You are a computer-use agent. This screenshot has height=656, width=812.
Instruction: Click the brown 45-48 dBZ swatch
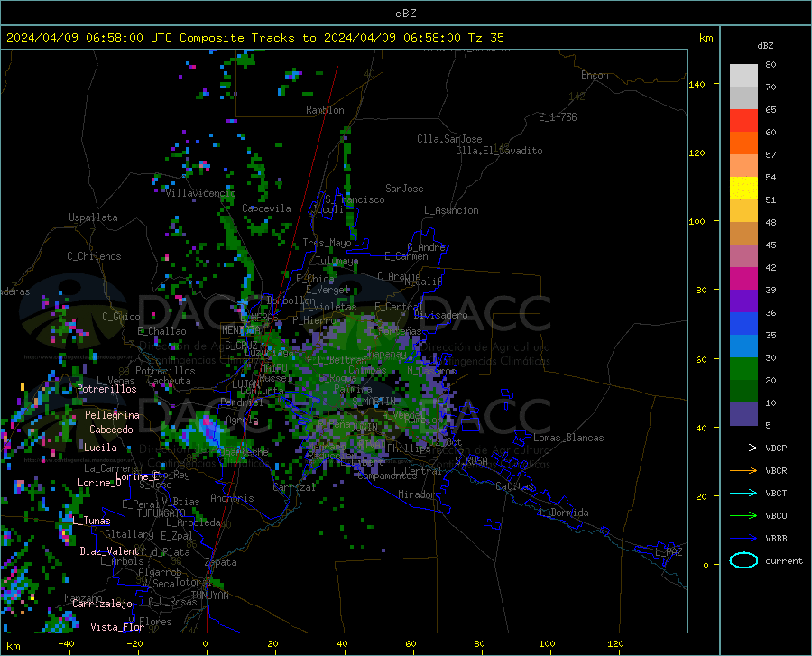[x=743, y=234]
